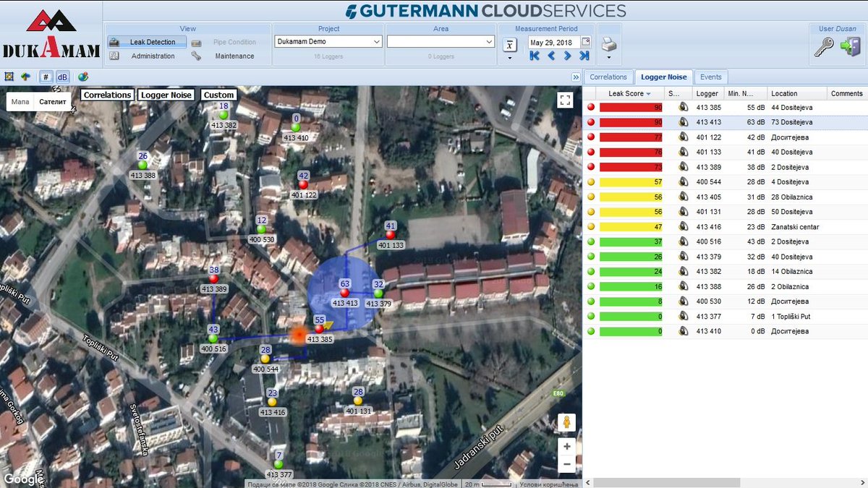Click yellow logger marker 400 544 on map

265,359
